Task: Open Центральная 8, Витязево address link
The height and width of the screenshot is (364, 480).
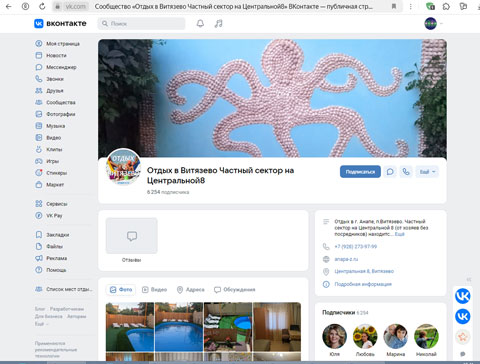Action: [364, 271]
